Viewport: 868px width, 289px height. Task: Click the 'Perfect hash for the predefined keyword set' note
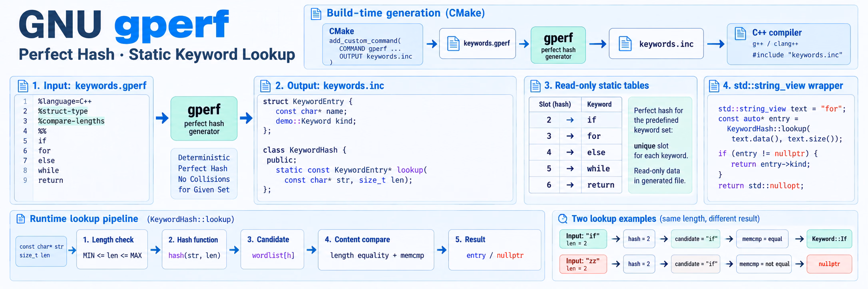660,145
